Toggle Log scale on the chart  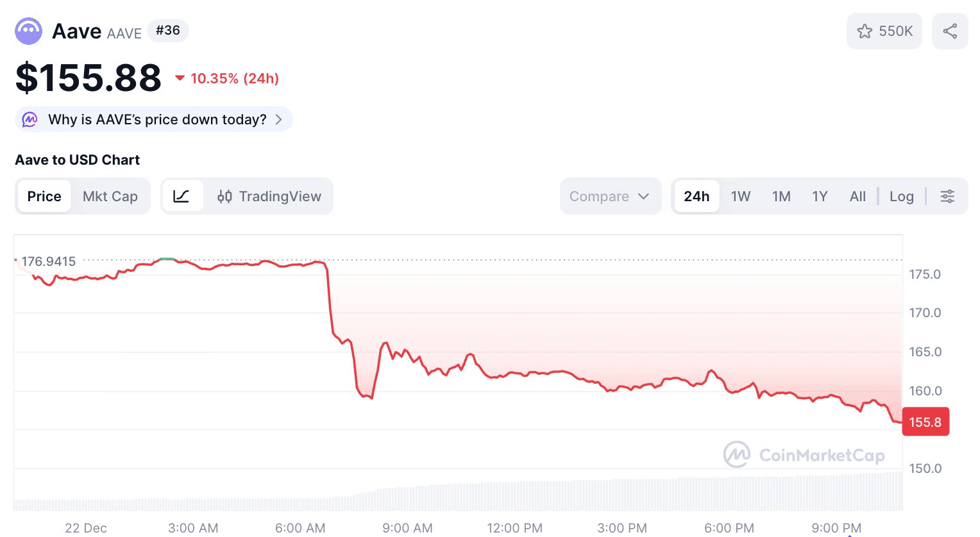[901, 196]
